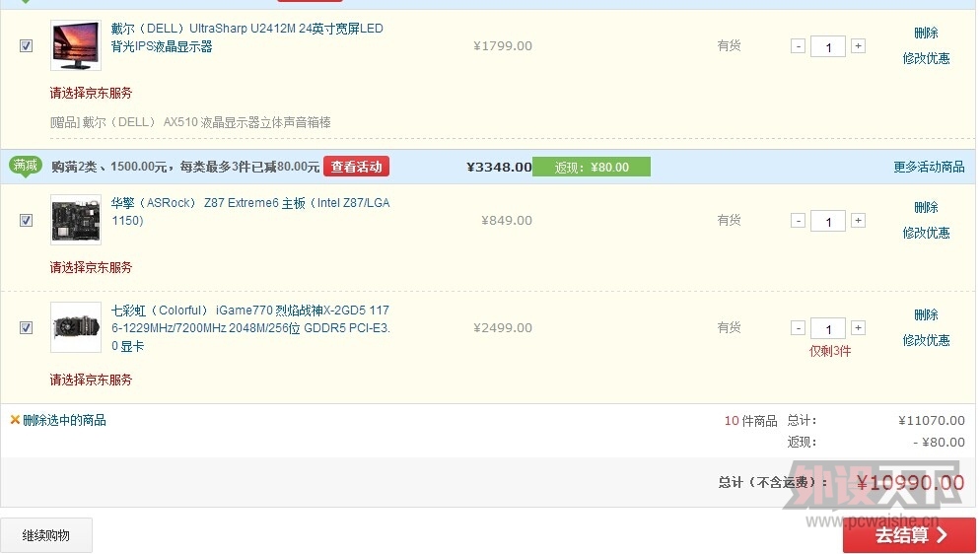Decrease quantity of Dell UltraSharp monitor

click(x=798, y=45)
